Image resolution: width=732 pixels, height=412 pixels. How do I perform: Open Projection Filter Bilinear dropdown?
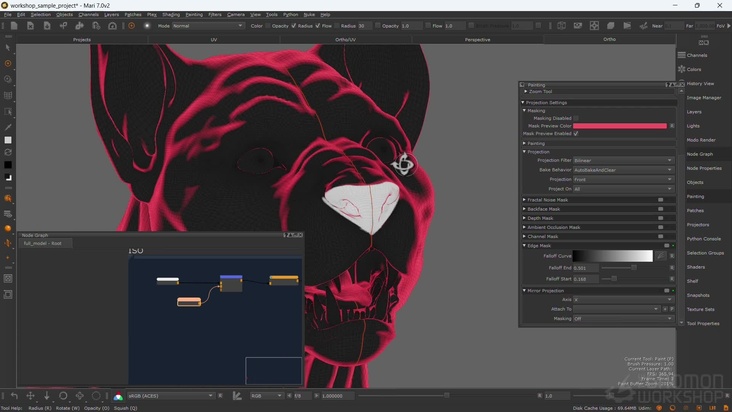[623, 160]
